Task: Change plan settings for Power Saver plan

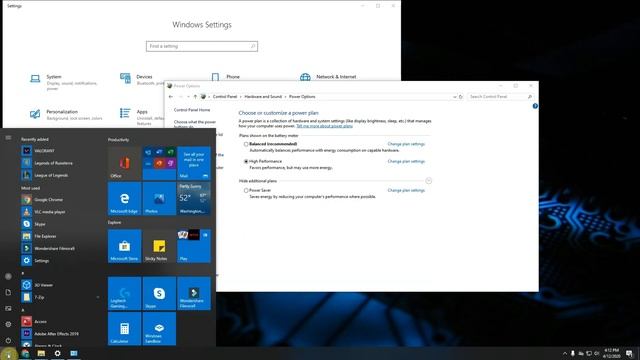Action: pos(406,190)
